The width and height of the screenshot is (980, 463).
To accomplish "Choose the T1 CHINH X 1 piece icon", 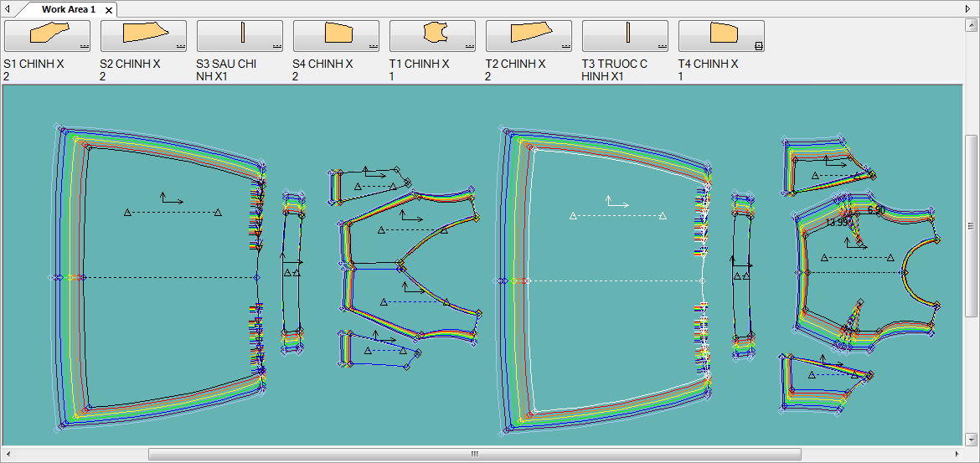I will pyautogui.click(x=433, y=35).
